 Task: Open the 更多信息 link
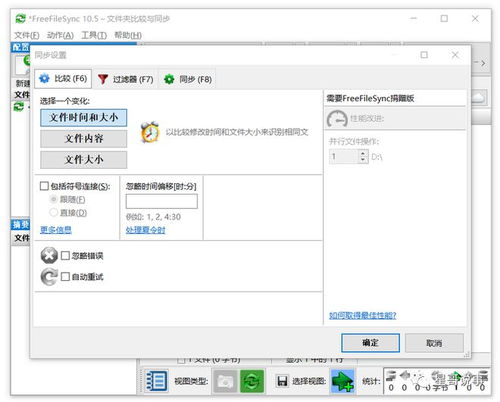pyautogui.click(x=56, y=230)
